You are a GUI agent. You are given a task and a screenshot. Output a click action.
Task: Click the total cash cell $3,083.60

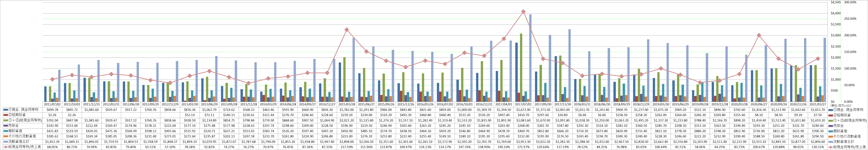tap(523, 120)
